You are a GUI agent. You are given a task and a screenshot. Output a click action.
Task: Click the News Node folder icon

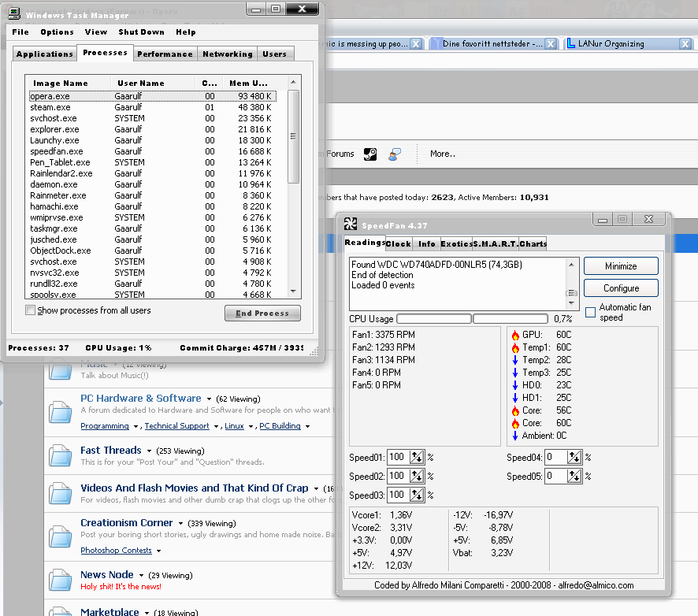(x=60, y=580)
